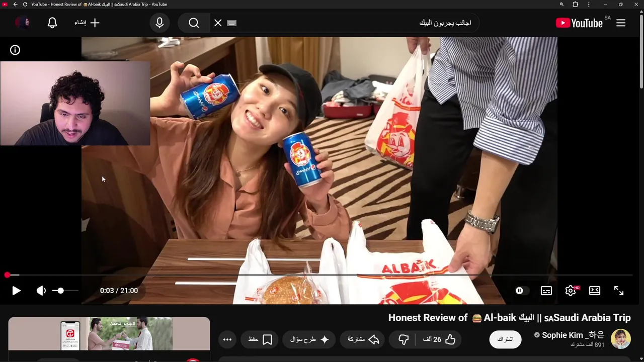Open browser three-dot menu
Image resolution: width=644 pixels, height=362 pixels.
589,5
